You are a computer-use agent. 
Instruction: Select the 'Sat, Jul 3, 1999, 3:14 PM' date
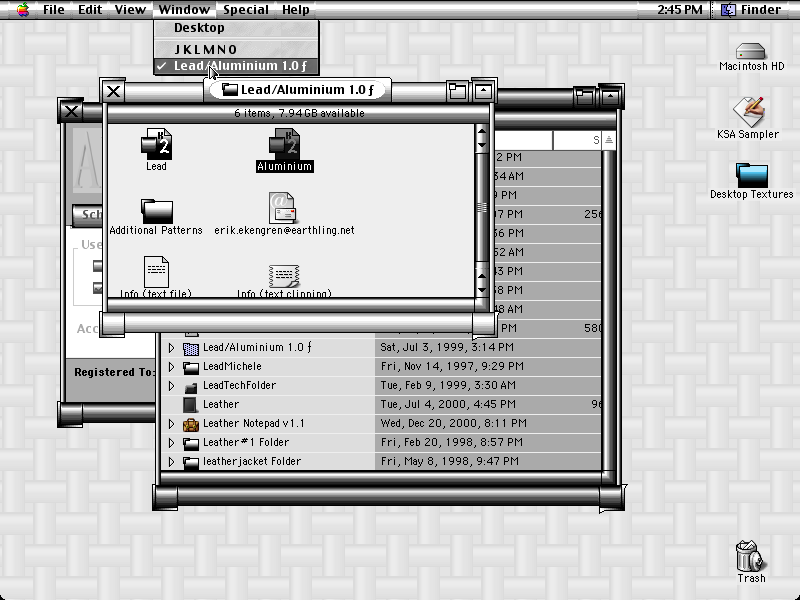click(x=446, y=348)
